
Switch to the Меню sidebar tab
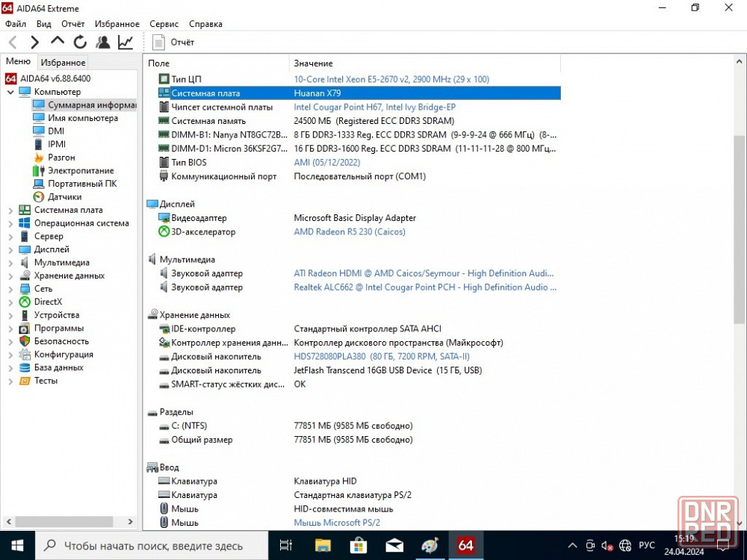(19, 61)
